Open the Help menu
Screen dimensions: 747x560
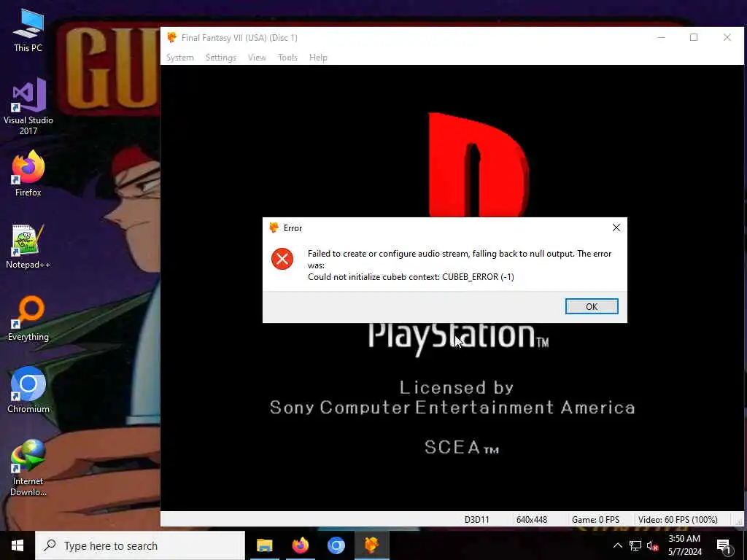pyautogui.click(x=318, y=58)
